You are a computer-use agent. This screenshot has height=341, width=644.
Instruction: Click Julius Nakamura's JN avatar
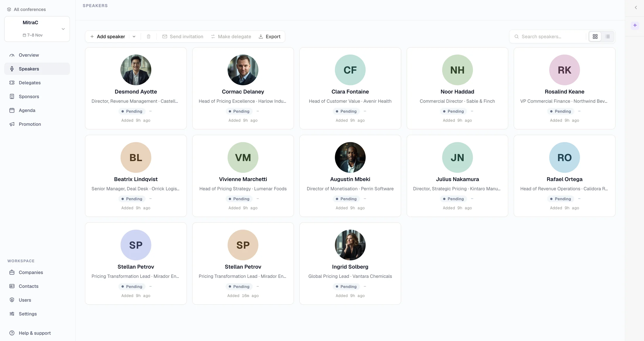tap(457, 157)
